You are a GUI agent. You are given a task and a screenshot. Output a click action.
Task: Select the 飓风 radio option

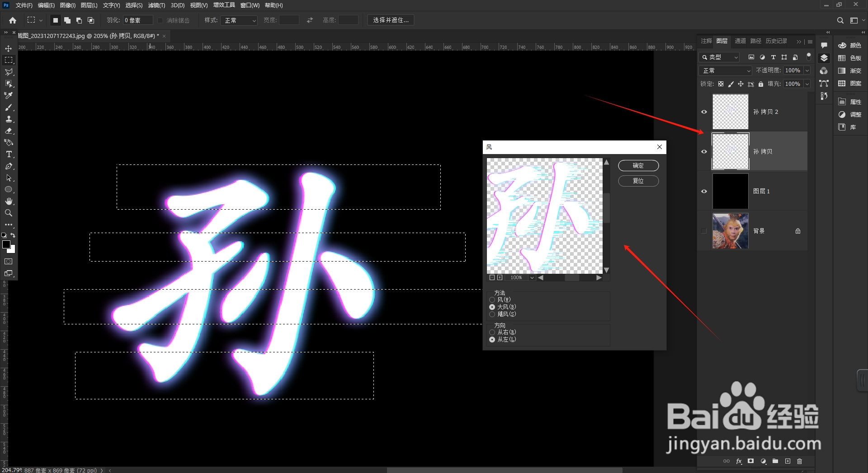tap(492, 314)
